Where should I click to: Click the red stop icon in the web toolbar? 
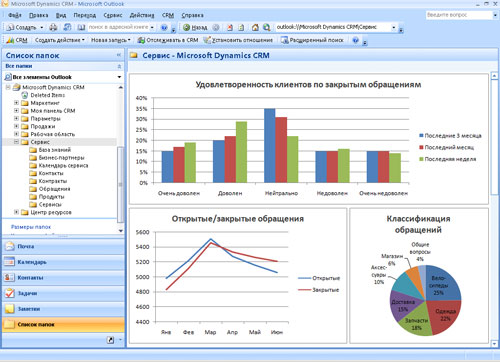230,27
